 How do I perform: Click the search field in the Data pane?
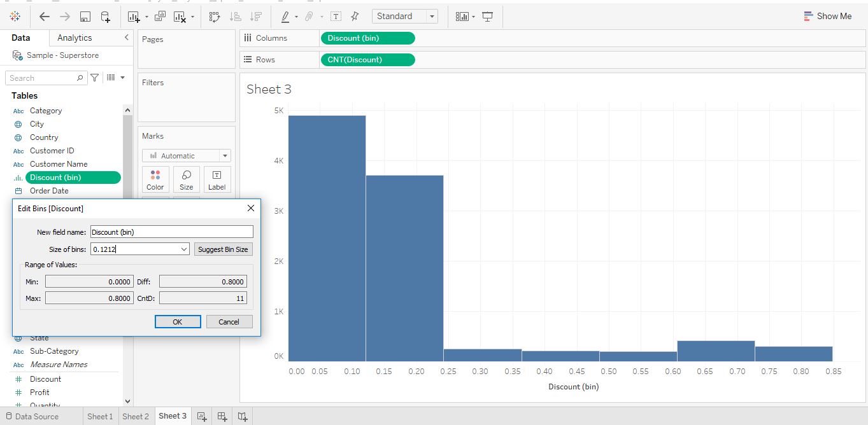point(41,78)
